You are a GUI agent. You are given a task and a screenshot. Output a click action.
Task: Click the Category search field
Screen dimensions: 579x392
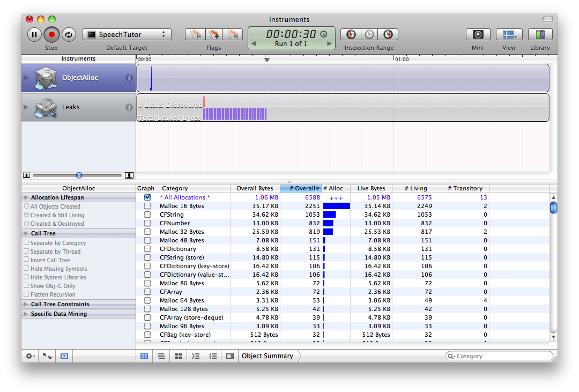499,356
